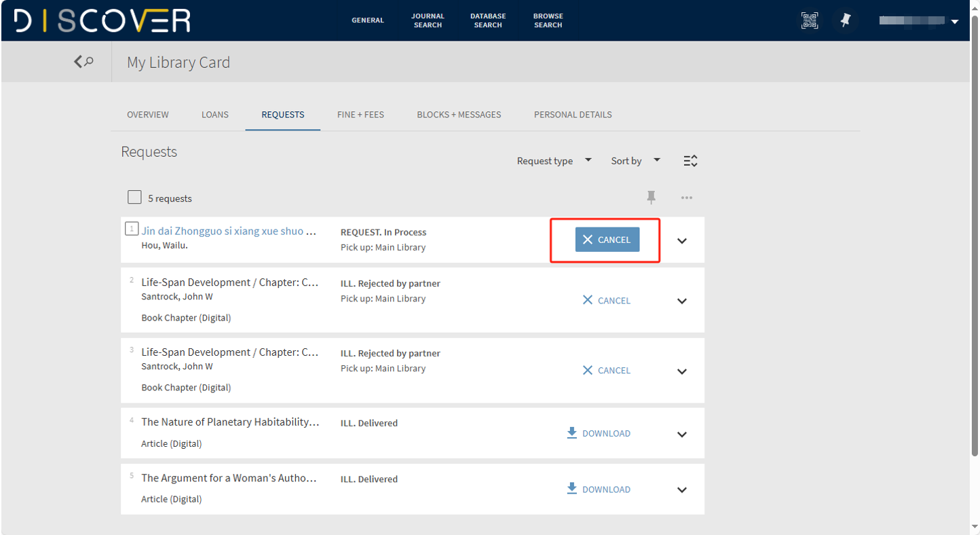
Task: Click download arrow icon for Woman's Autho article
Action: (x=571, y=489)
